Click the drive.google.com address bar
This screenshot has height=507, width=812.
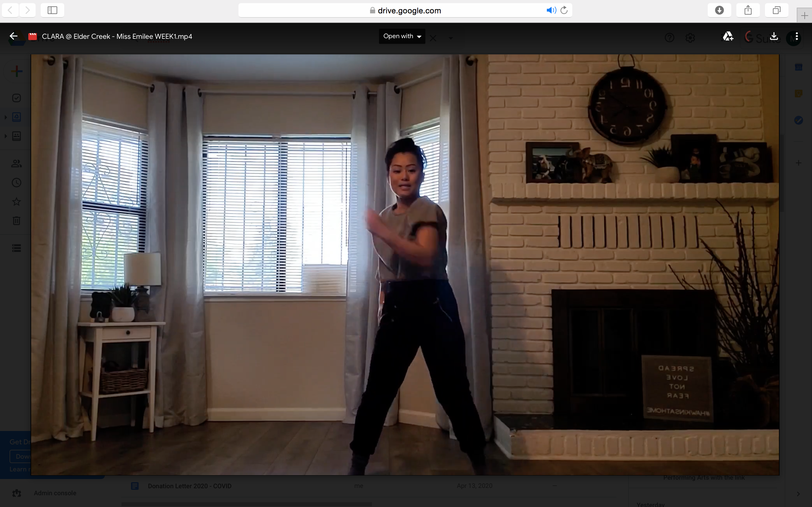[x=409, y=10]
